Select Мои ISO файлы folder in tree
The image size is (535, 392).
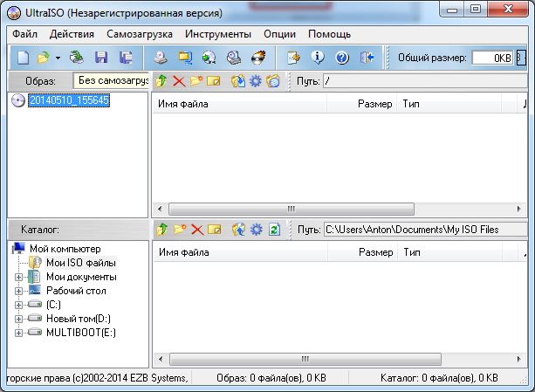[80, 263]
